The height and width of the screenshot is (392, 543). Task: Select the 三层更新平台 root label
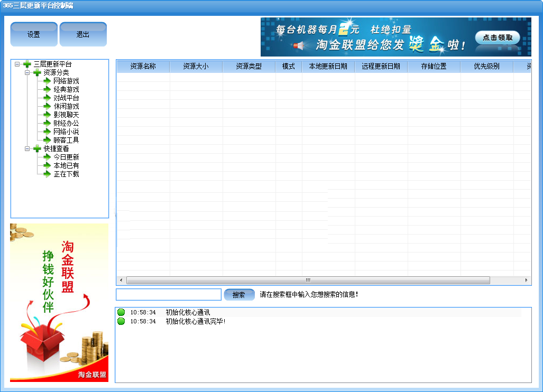53,64
